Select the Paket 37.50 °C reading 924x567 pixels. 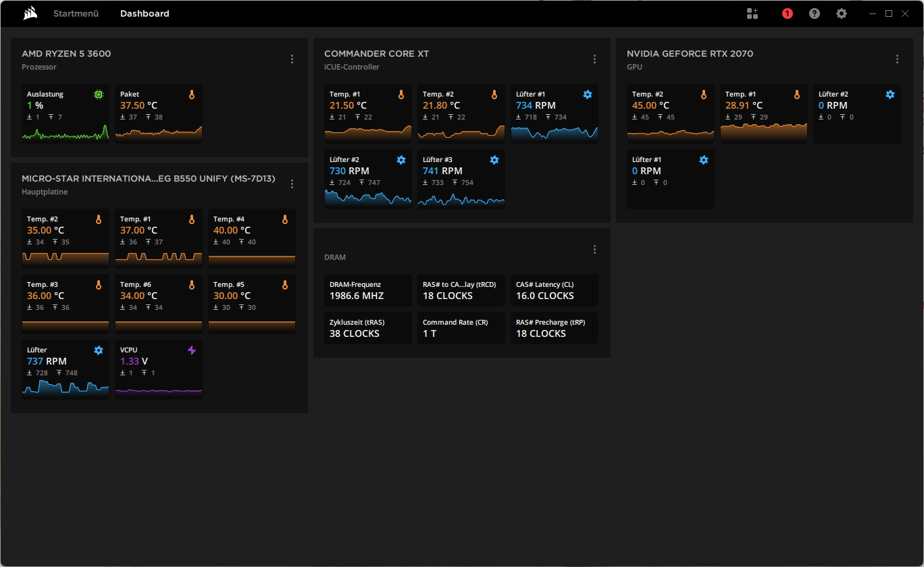138,106
